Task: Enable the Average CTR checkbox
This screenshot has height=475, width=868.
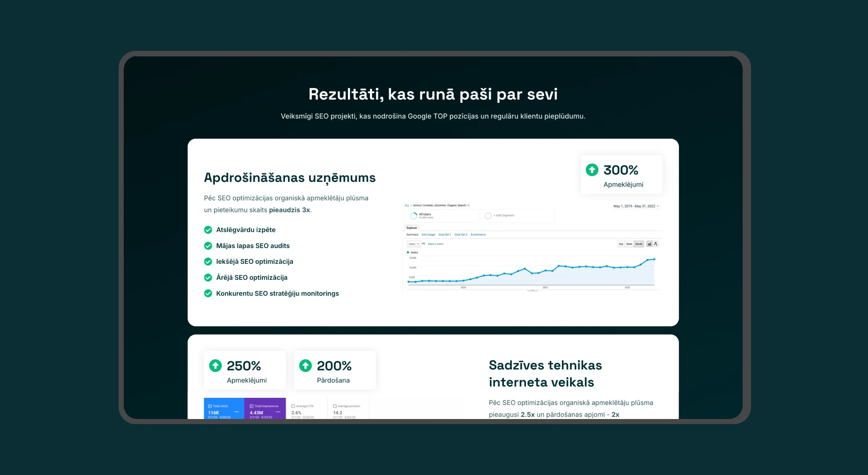Action: tap(293, 406)
